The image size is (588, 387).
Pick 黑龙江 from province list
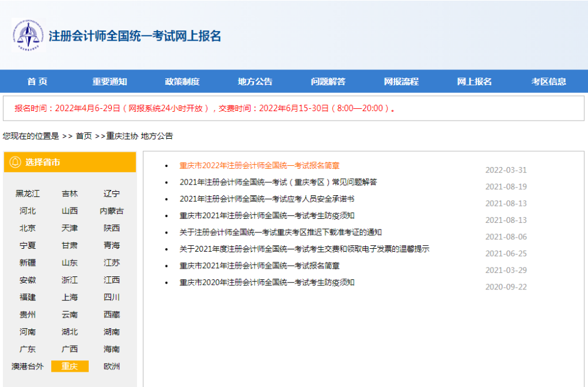(28, 193)
